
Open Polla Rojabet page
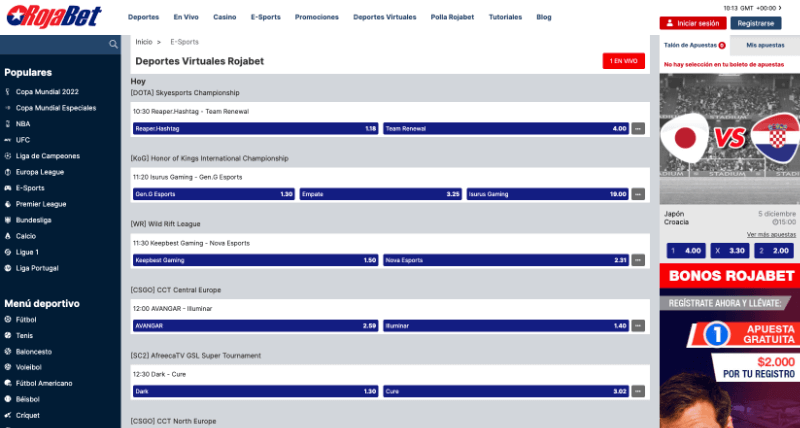(x=452, y=17)
